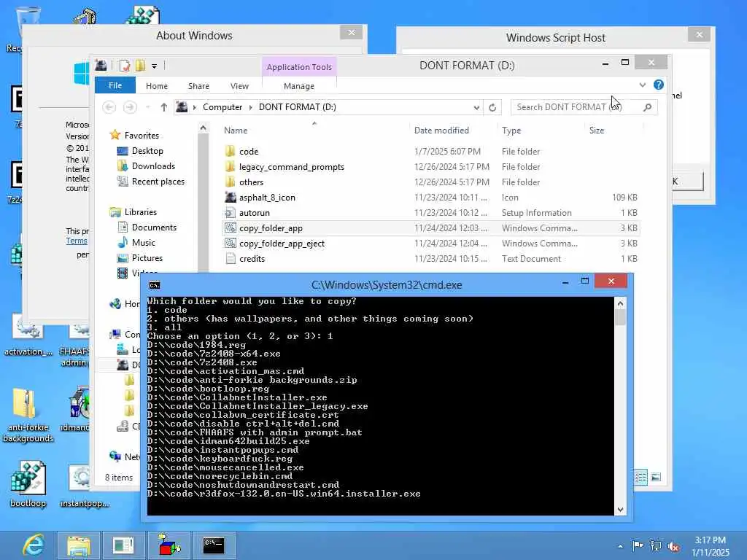This screenshot has height=560, width=747.
Task: Switch to the View ribbon tab
Action: 239,86
